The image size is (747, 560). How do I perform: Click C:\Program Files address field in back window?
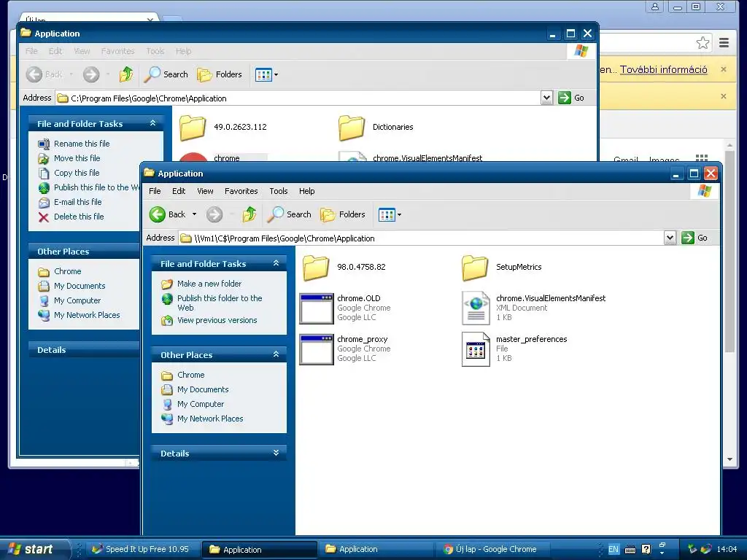(298, 98)
